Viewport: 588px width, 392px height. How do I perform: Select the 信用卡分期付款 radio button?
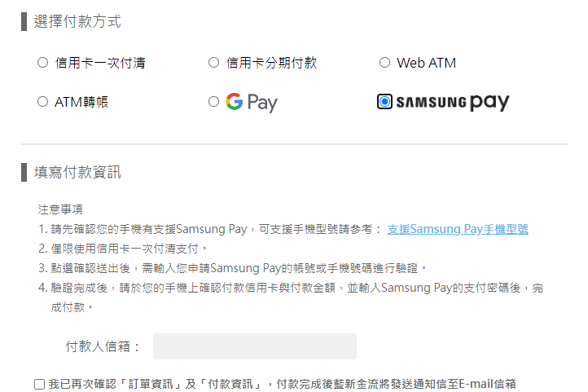click(213, 62)
